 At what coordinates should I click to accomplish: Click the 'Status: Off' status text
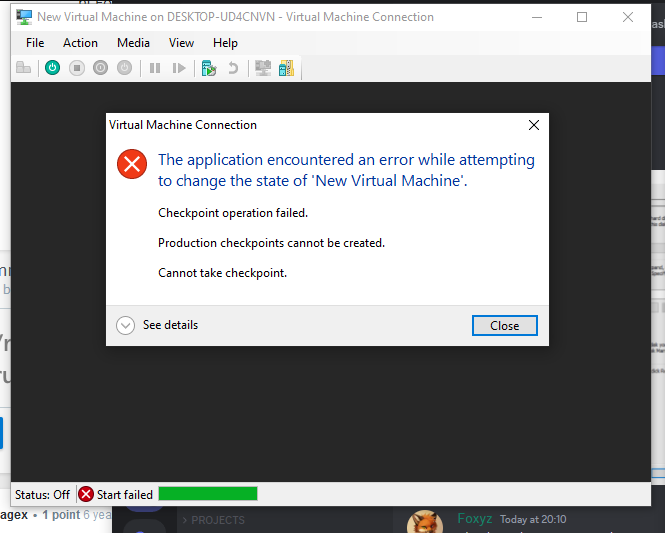(42, 495)
